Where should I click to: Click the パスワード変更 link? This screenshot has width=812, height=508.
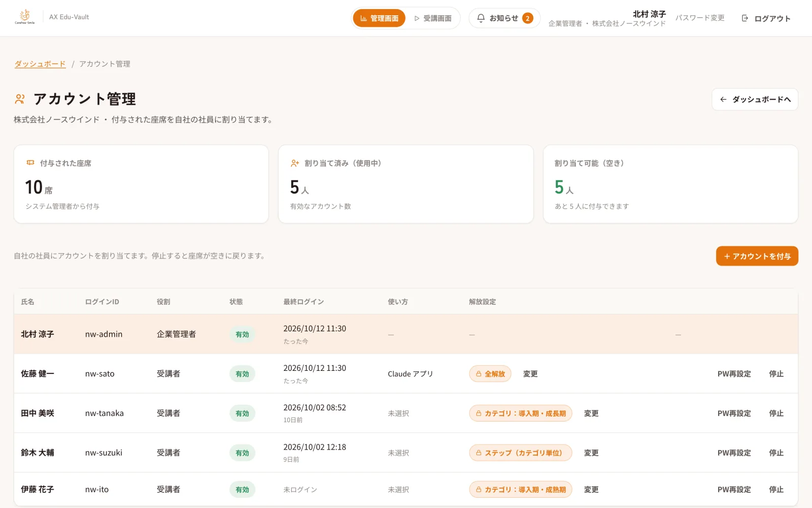pyautogui.click(x=700, y=18)
